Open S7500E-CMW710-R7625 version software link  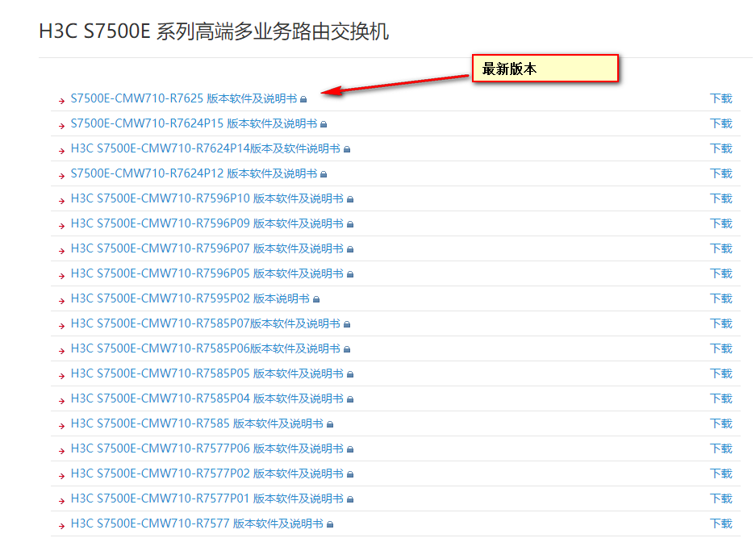tap(184, 98)
